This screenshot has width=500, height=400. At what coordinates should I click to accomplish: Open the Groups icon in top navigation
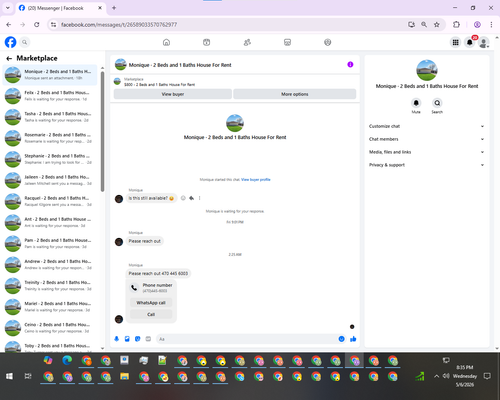pyautogui.click(x=328, y=42)
